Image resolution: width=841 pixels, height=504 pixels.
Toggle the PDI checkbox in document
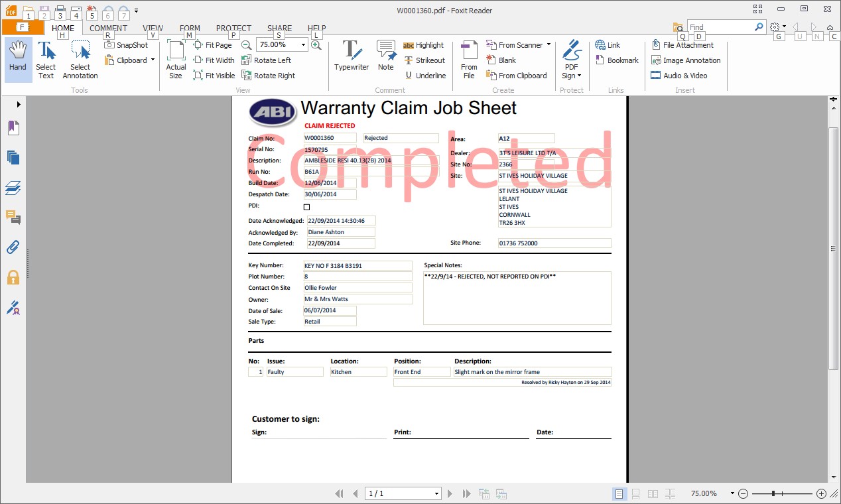tap(306, 207)
